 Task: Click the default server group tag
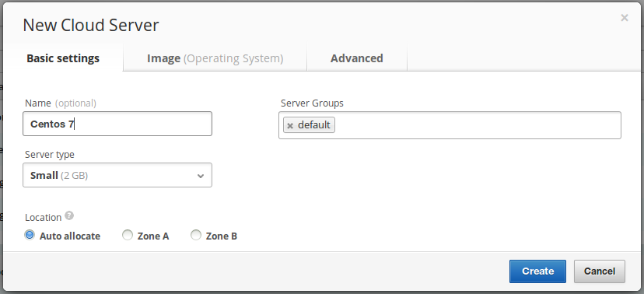click(x=310, y=125)
